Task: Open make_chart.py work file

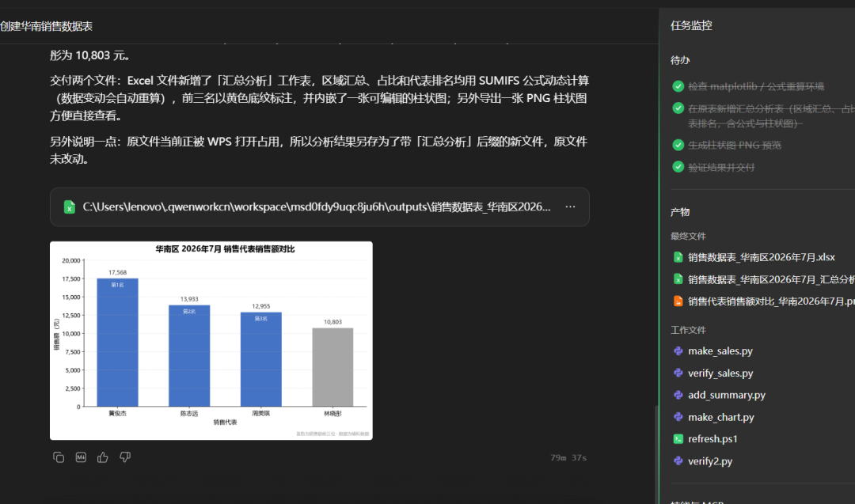Action: (721, 418)
